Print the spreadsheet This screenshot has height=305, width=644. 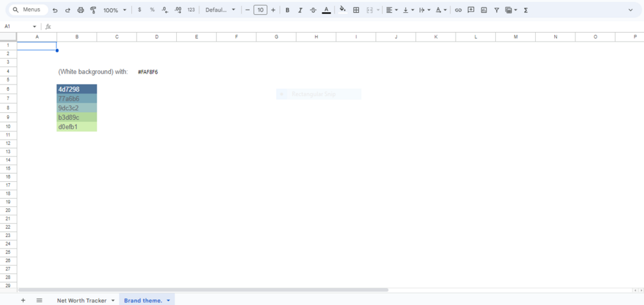pyautogui.click(x=81, y=10)
